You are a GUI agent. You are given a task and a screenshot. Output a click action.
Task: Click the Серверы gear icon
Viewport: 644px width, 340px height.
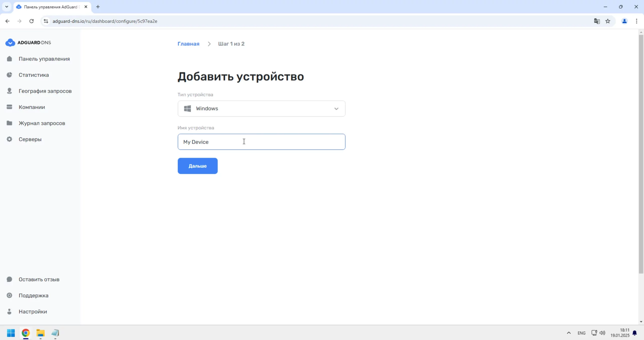click(9, 139)
